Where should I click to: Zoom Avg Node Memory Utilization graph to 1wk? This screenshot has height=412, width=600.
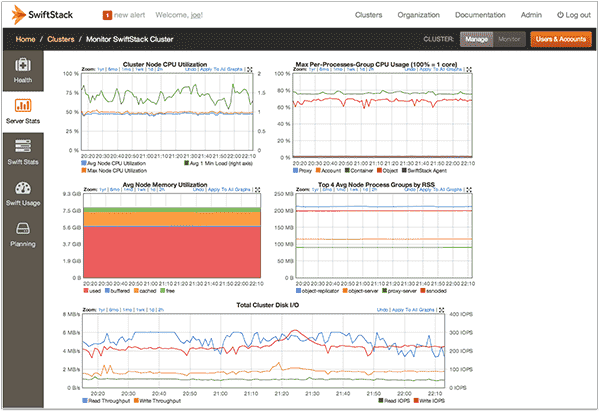click(142, 189)
